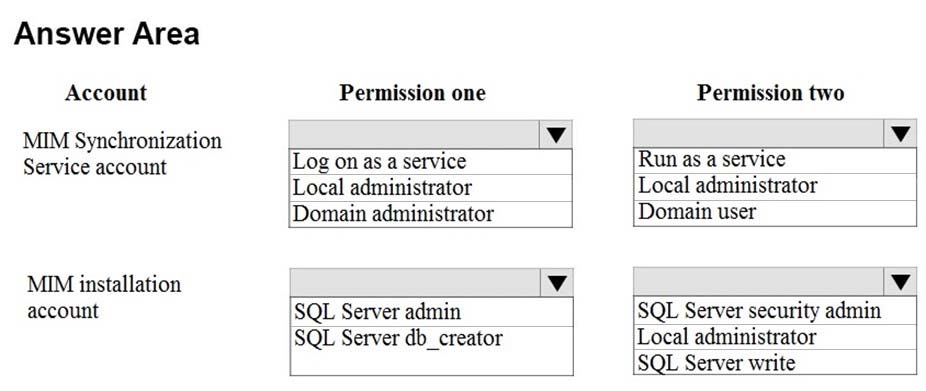The image size is (926, 391).
Task: Expand the installation account Permission one dropdown arrow
Action: (x=556, y=283)
